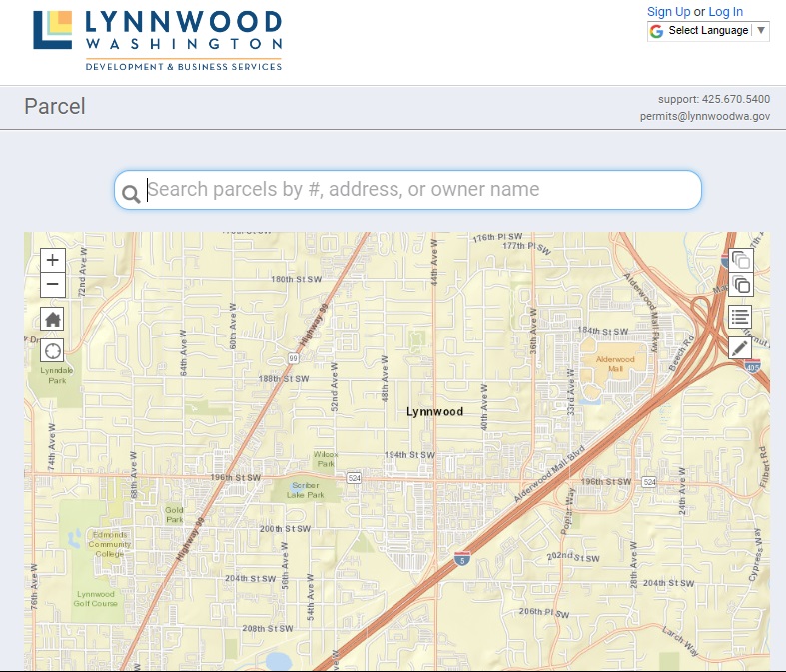Click Gold Park label on map

click(x=174, y=514)
